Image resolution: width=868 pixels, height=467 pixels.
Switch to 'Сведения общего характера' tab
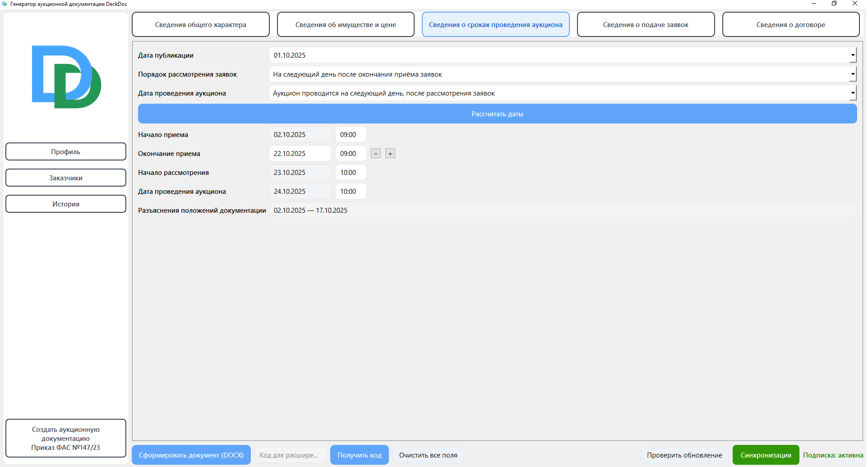point(200,25)
